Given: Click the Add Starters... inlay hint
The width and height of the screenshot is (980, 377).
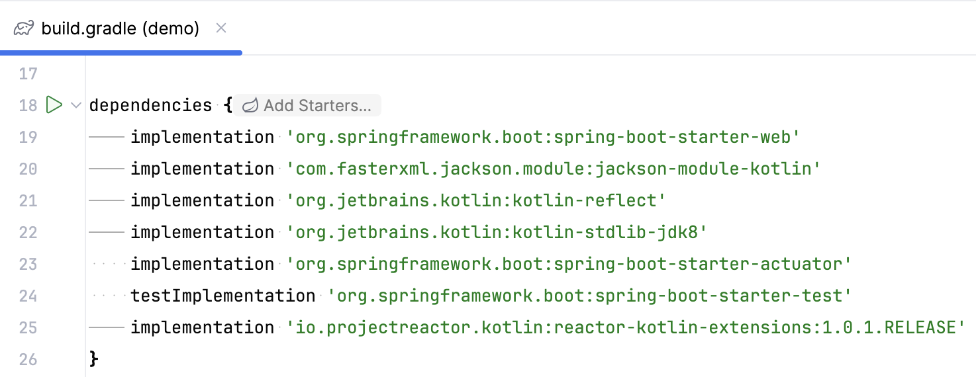Looking at the screenshot, I should tap(317, 105).
